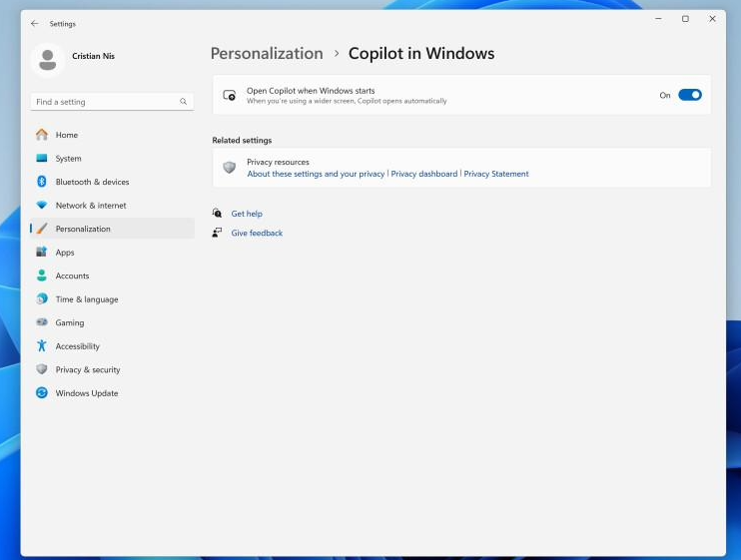Click the back arrow in title bar
Screen dimensions: 741x560
click(x=35, y=23)
